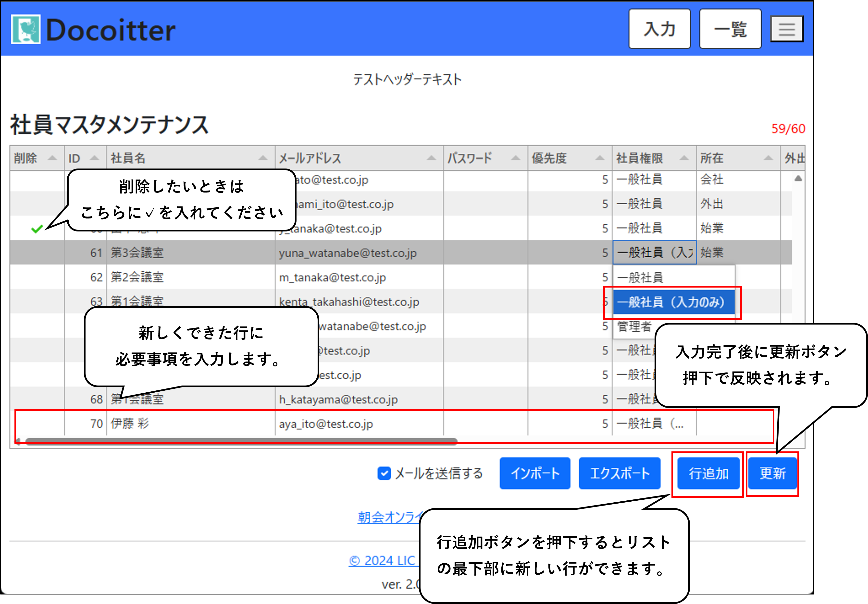Image resolution: width=868 pixels, height=604 pixels.
Task: Open the 一覧 navigation tab
Action: point(730,29)
